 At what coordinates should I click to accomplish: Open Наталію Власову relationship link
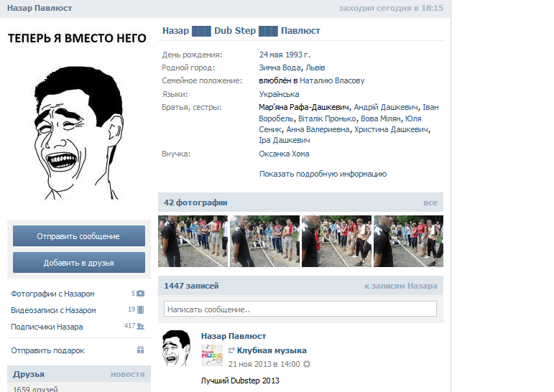[332, 80]
